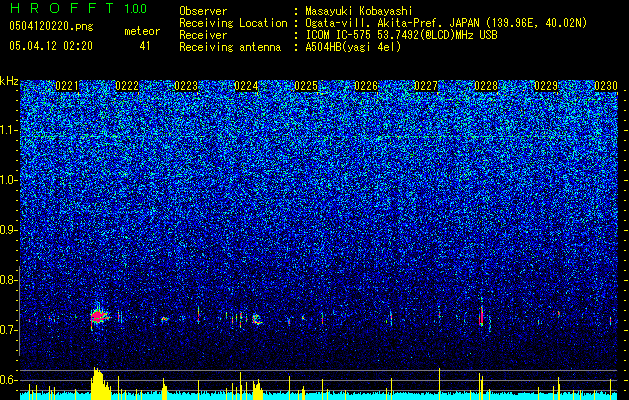629x400 pixels.
Task: Click the 'meteor' label
Action: (x=142, y=31)
